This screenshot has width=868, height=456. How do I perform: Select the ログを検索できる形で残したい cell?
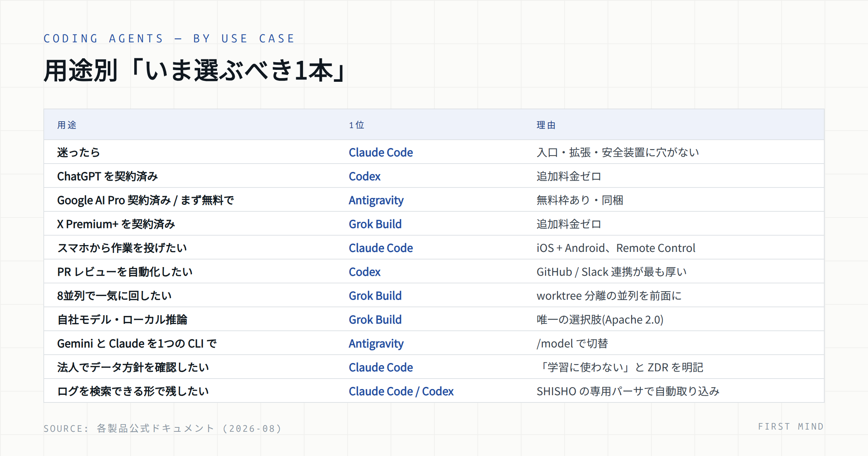(133, 391)
